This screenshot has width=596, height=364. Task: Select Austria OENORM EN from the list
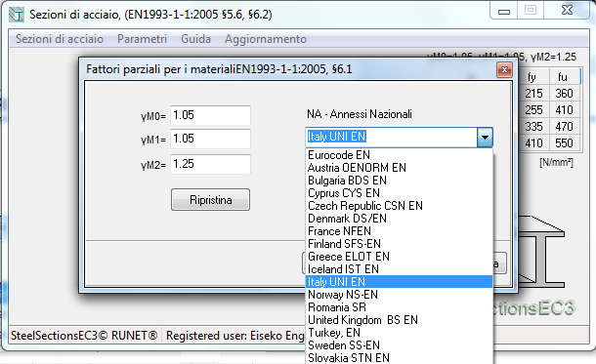[399, 168]
